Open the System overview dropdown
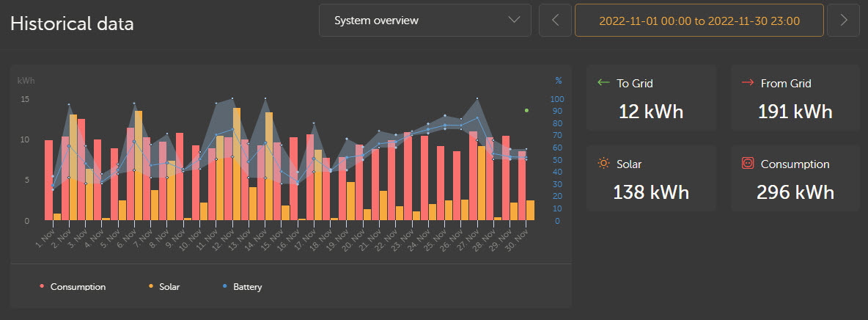 pyautogui.click(x=424, y=21)
